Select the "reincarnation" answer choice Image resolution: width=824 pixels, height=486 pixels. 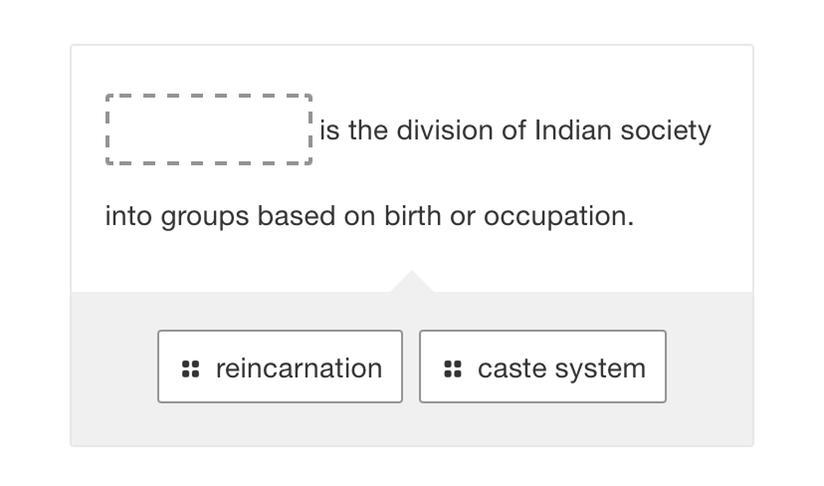(298, 368)
